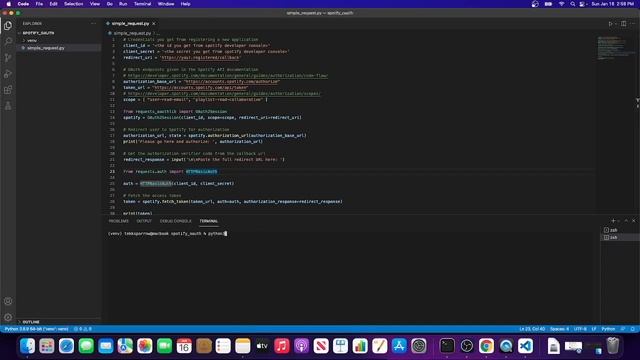Open simple_request.py in the Explorer tree
Viewport: 640px width, 360px height.
(46, 48)
